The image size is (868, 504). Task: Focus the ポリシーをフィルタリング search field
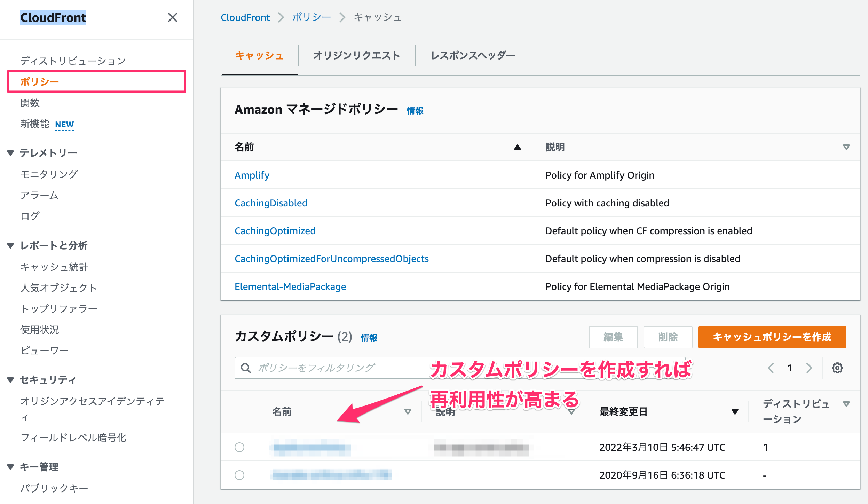click(x=460, y=368)
